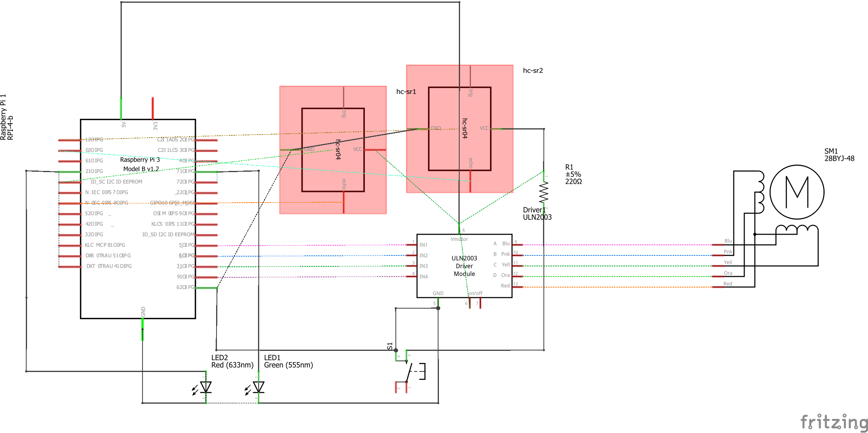The height and width of the screenshot is (433, 868).
Task: Click the 'Raspberry Pi 3' text inside the board
Action: point(140,160)
